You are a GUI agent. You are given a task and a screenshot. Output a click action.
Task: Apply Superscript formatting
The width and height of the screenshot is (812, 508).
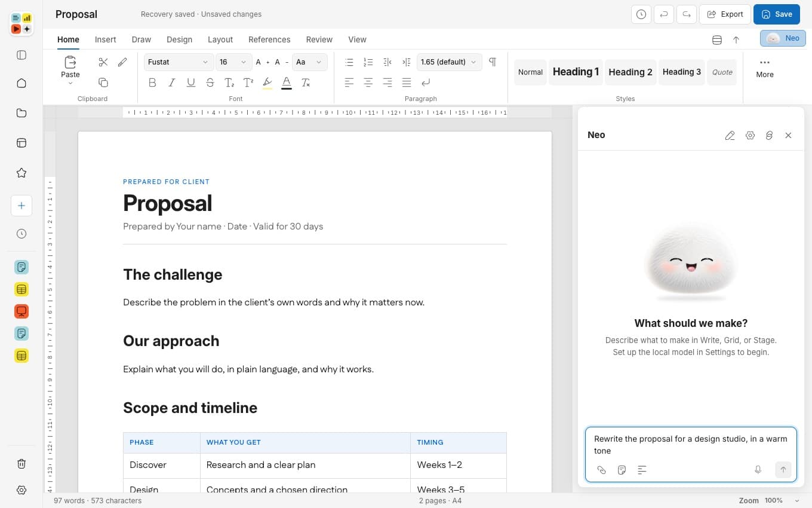(x=248, y=82)
